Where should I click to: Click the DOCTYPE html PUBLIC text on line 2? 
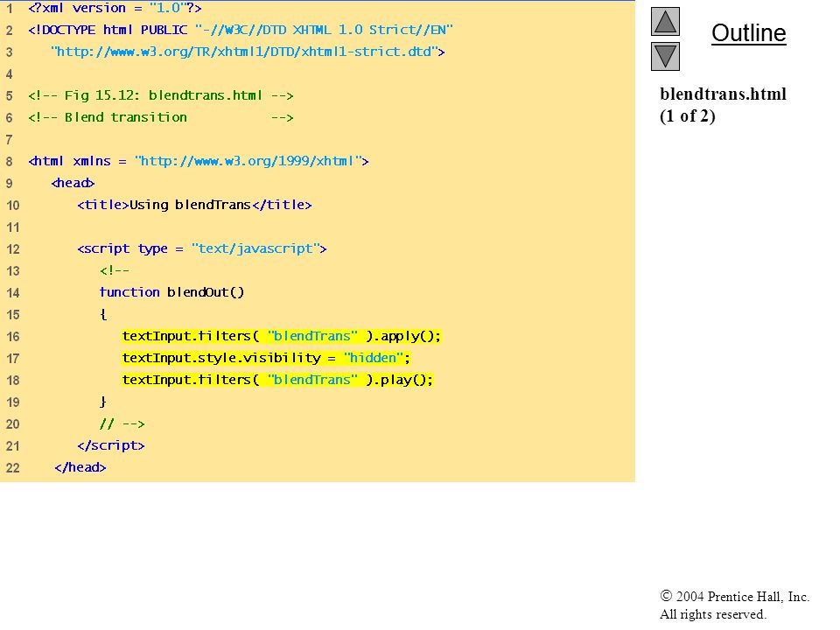click(x=108, y=30)
